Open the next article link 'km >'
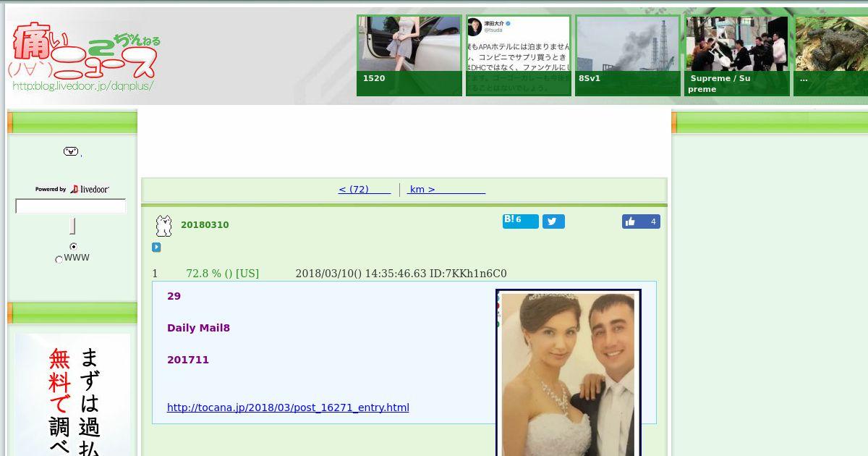Image resolution: width=868 pixels, height=456 pixels. [x=446, y=190]
